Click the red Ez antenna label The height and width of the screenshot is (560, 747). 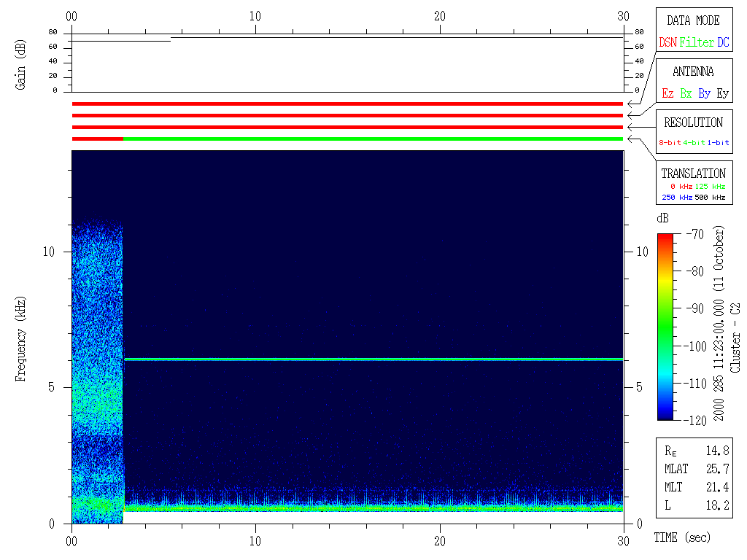[667, 94]
